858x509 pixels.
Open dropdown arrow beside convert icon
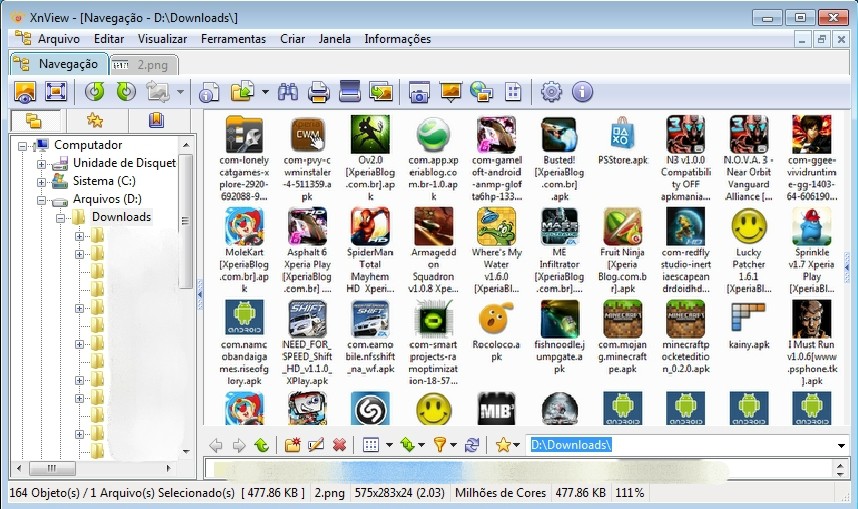click(x=180, y=92)
